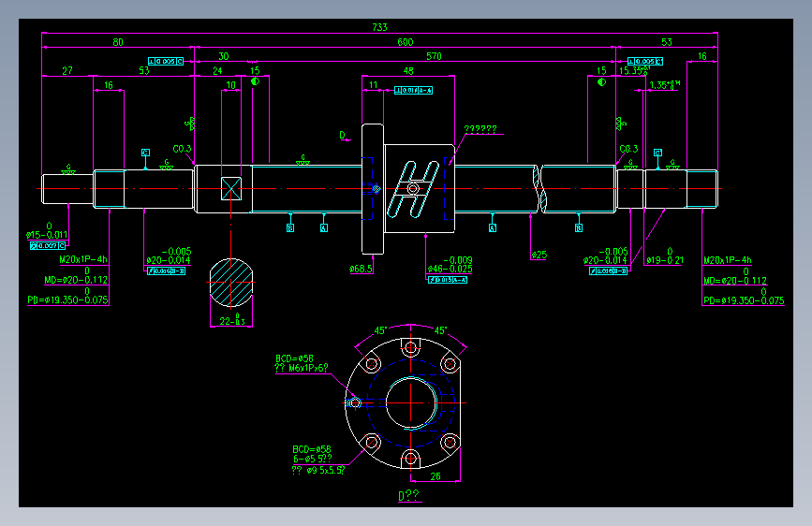Select the right M20x1P-4h thread label

[727, 260]
